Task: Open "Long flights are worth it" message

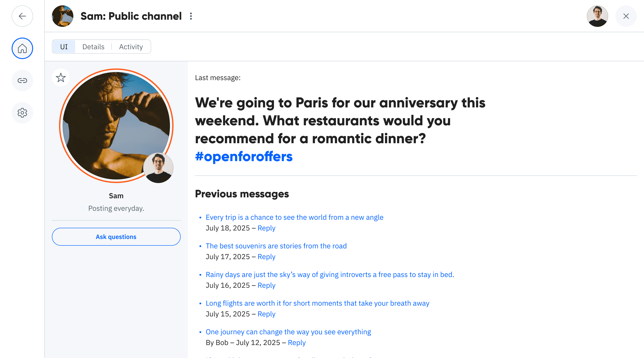Action: (x=317, y=303)
